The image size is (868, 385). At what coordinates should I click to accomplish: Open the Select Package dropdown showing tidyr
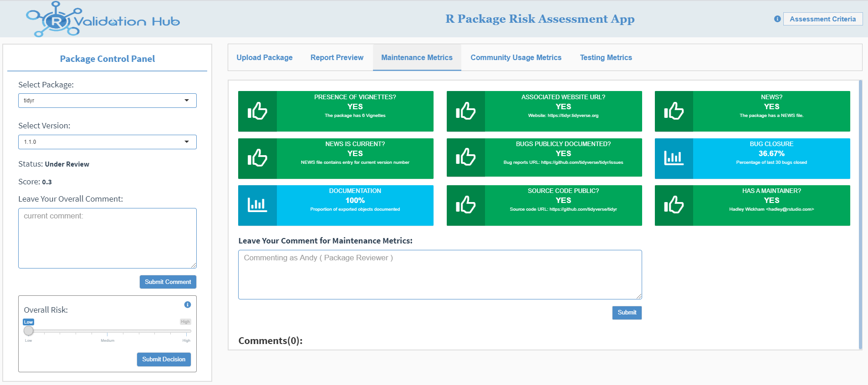107,101
